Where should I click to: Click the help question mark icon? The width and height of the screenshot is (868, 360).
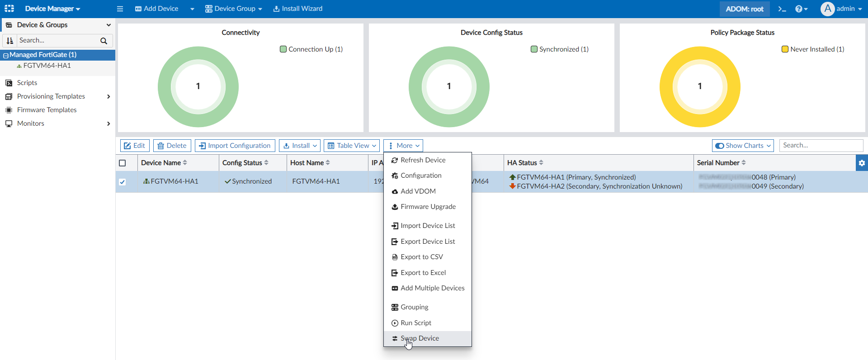799,9
